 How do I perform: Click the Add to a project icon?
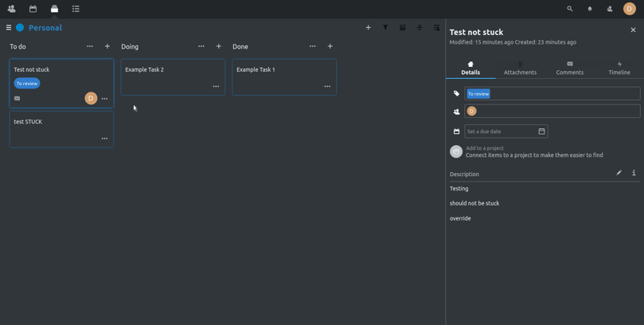click(x=456, y=151)
